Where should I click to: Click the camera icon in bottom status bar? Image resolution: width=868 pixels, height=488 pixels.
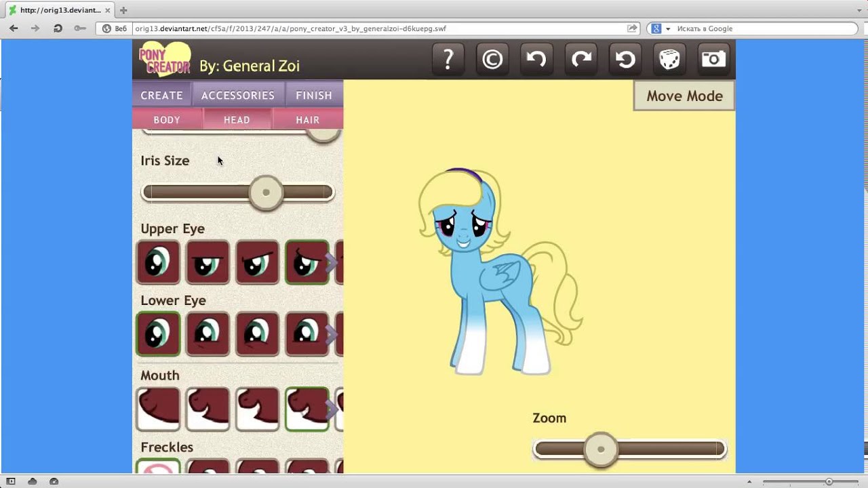[x=54, y=481]
